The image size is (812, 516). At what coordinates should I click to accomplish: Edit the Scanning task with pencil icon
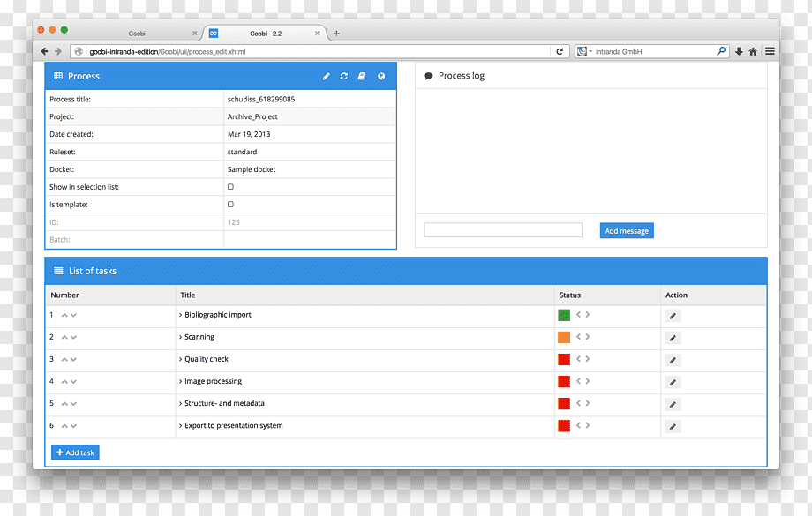673,338
